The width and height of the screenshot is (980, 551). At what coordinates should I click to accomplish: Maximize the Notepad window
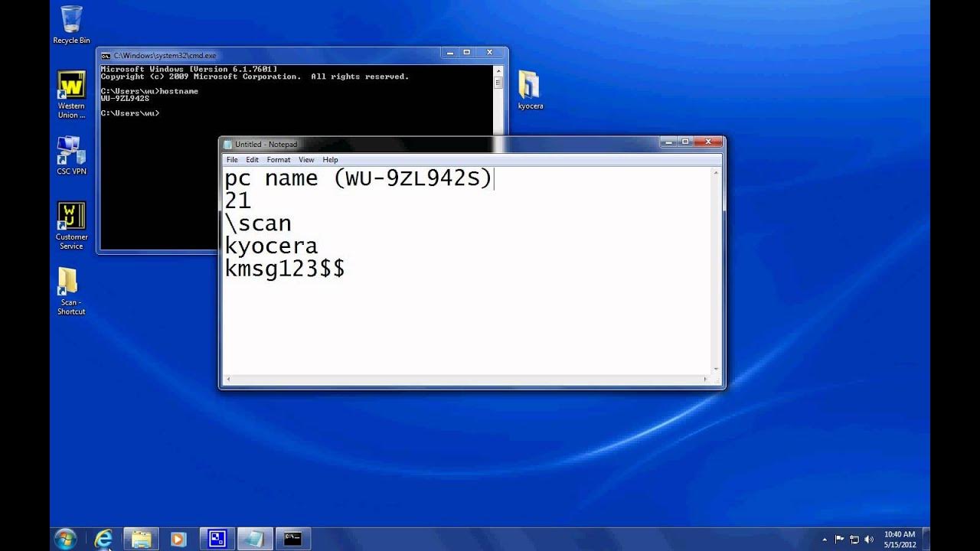[686, 142]
